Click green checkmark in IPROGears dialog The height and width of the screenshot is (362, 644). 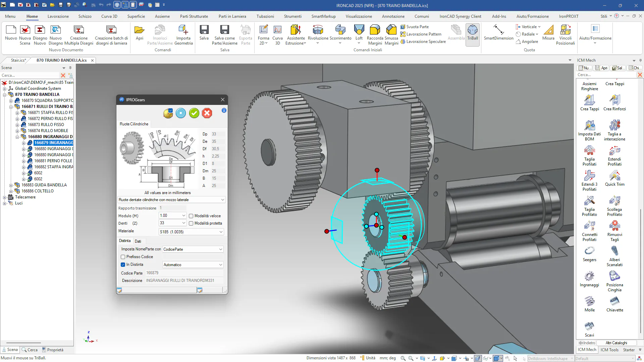(x=194, y=113)
